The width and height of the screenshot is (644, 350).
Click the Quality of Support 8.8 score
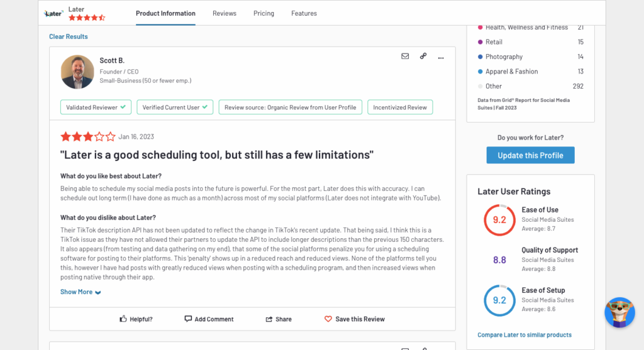tap(499, 260)
